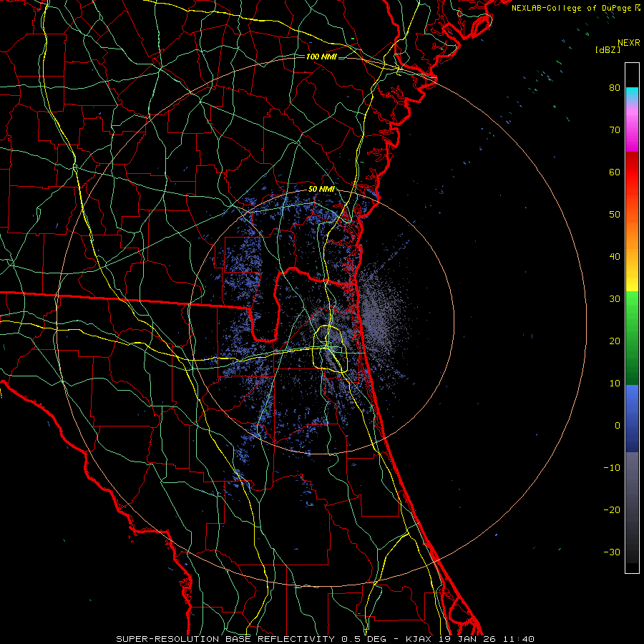Click the 0 value on the dBZ scale
The image size is (644, 644).
(x=618, y=426)
